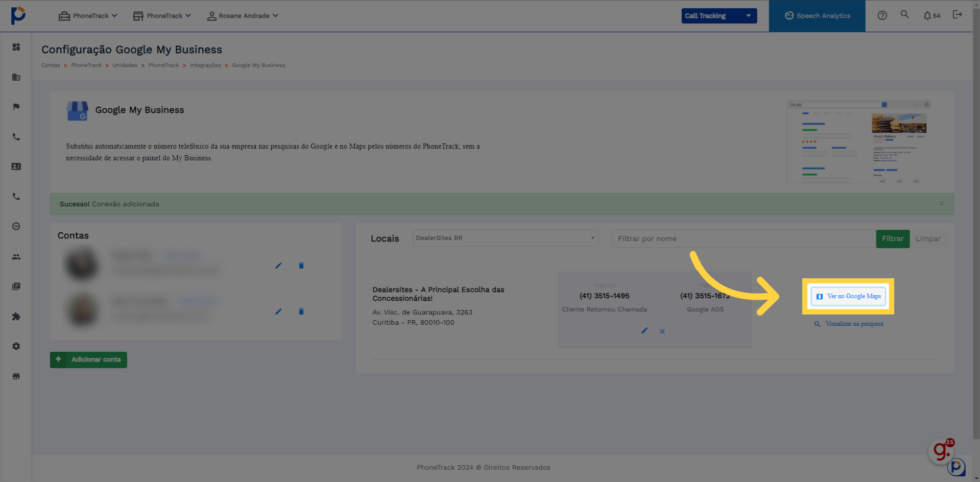Remove phone numbers with X in location card

click(x=662, y=331)
